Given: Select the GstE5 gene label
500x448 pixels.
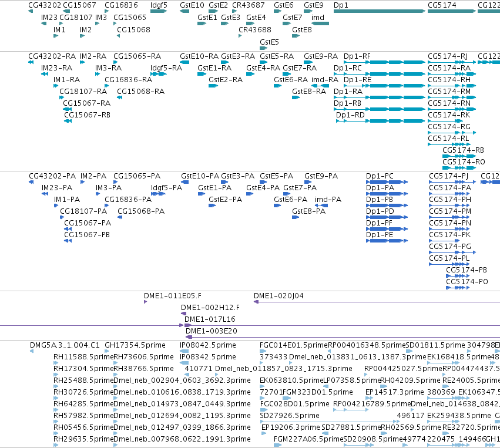Looking at the screenshot, I should point(269,42).
